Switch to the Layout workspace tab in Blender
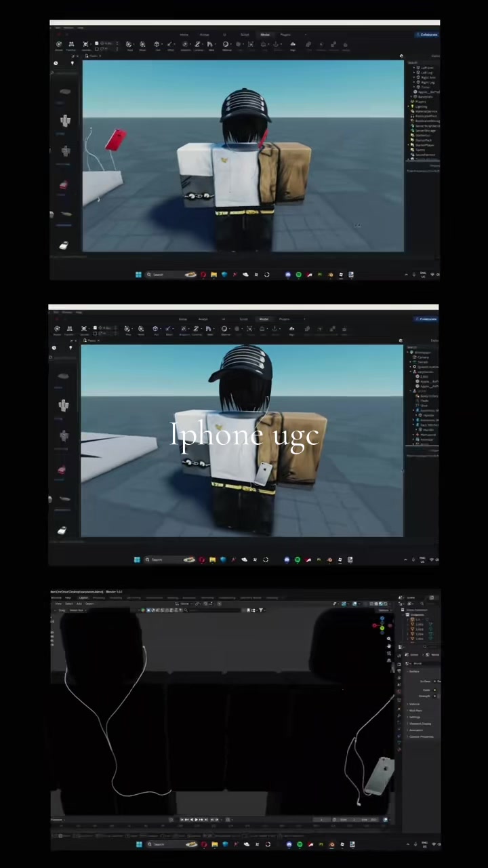This screenshot has width=488, height=868. (83, 598)
